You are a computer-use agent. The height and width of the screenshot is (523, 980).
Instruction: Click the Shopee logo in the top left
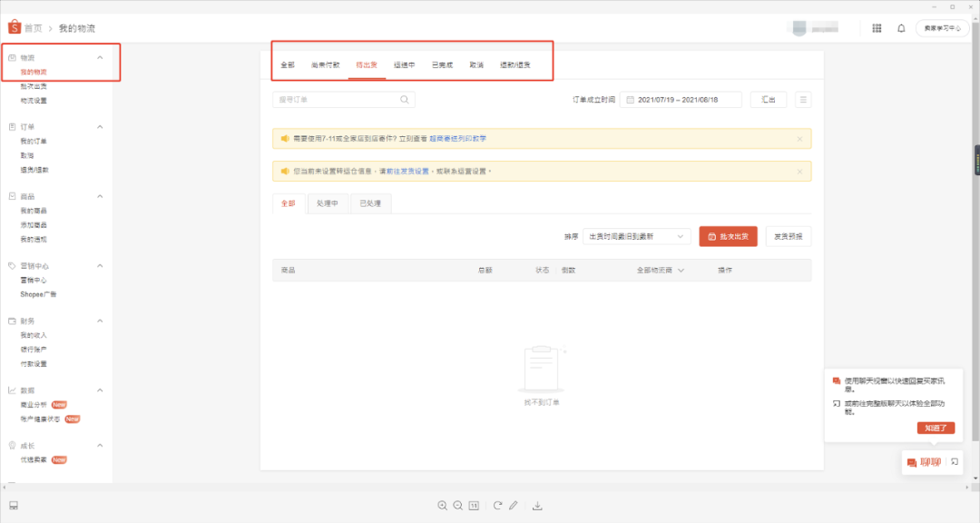[13, 27]
